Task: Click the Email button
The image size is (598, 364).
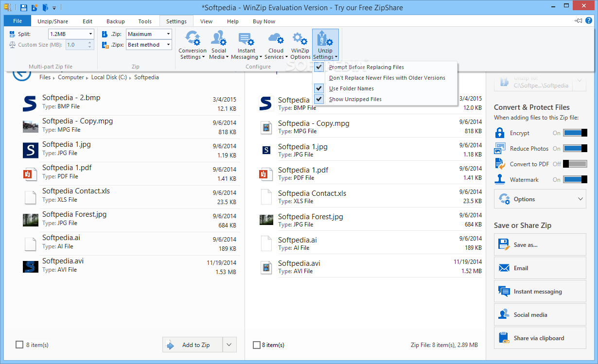Action: click(540, 268)
